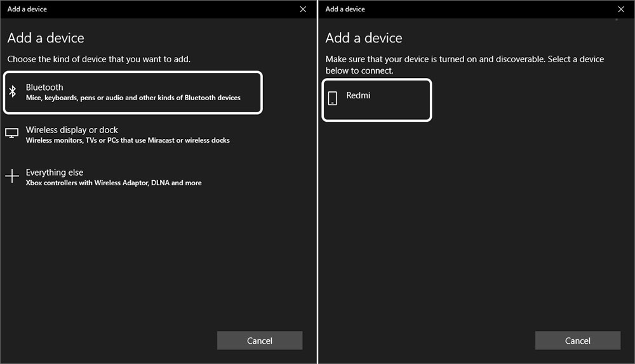Click the phone icon next to Redmi

point(332,98)
